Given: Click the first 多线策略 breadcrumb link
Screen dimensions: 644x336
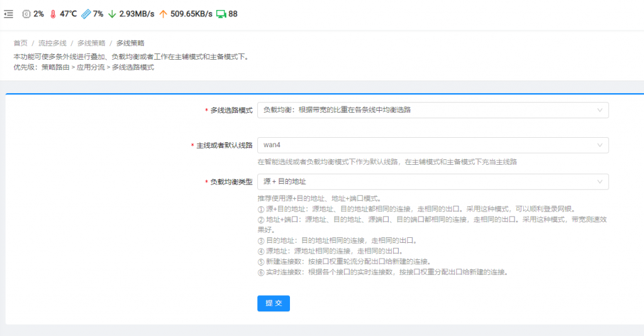Looking at the screenshot, I should 91,43.
